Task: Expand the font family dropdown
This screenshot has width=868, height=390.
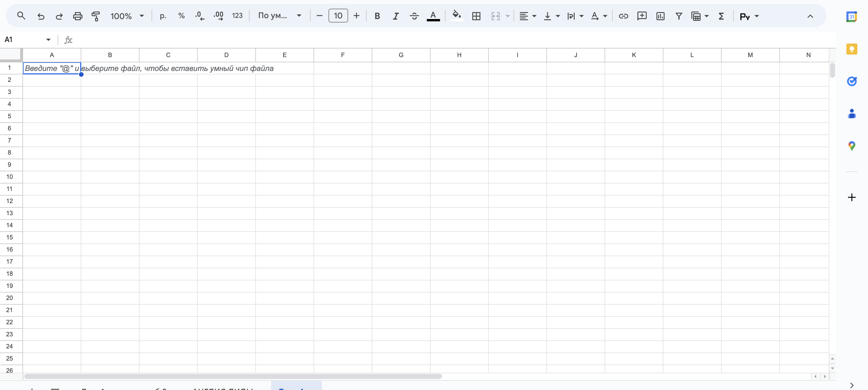Action: [x=279, y=16]
